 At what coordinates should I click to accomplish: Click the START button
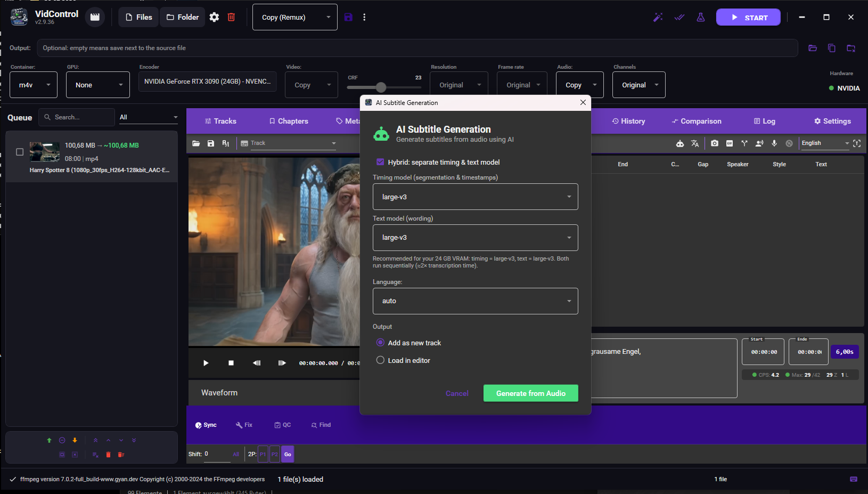[748, 17]
